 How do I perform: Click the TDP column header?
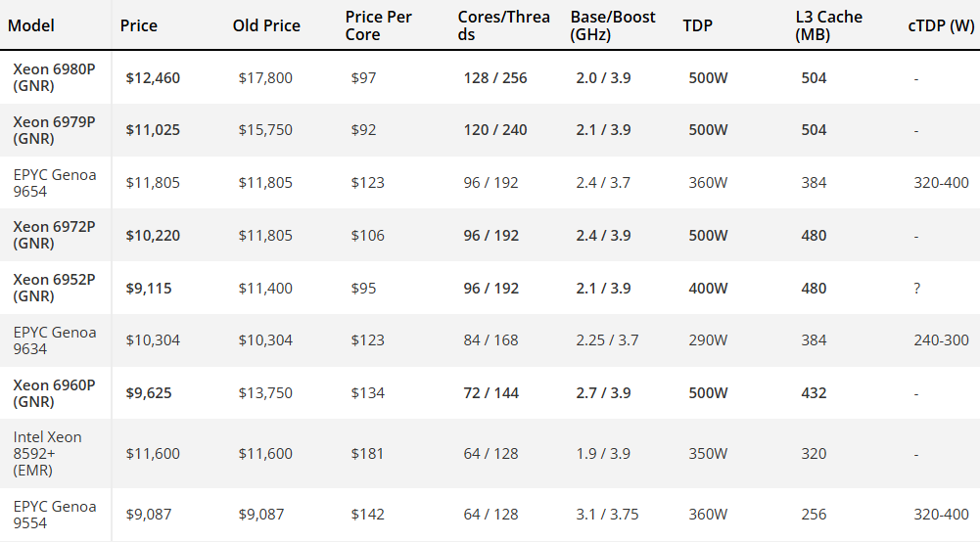tap(697, 25)
